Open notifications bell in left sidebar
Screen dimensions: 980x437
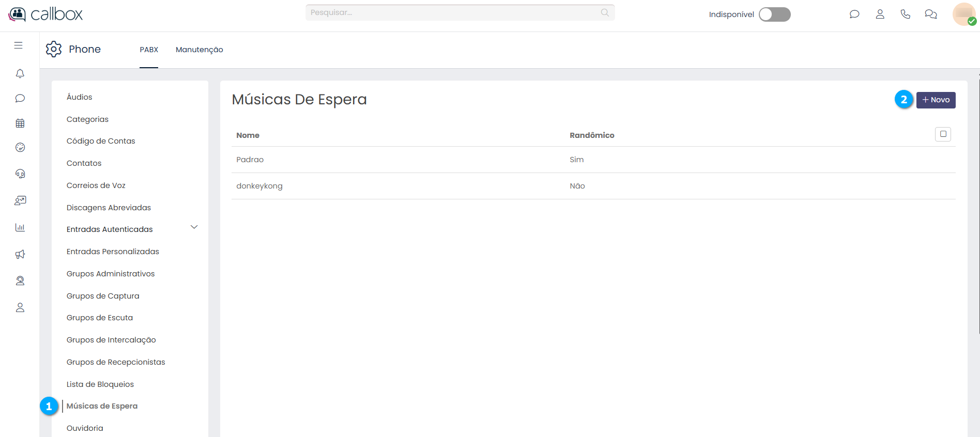click(x=20, y=74)
